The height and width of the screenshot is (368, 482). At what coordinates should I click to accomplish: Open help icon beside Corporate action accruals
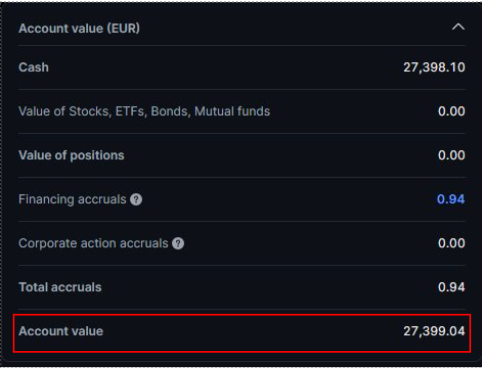178,244
